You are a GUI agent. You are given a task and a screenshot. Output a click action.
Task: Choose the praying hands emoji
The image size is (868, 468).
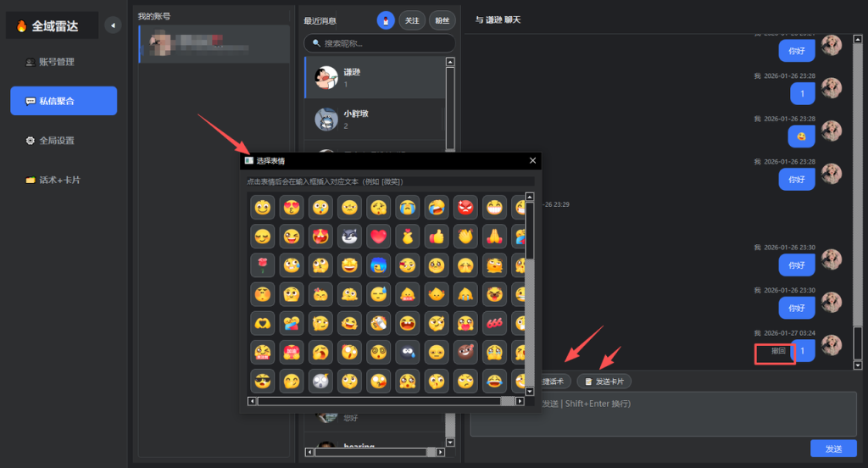(x=494, y=237)
